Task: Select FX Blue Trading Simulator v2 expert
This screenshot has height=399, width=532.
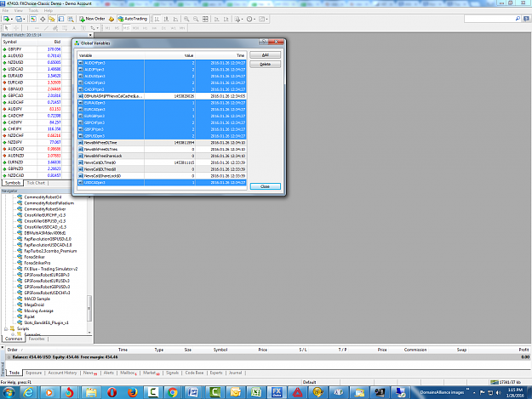Action: pyautogui.click(x=50, y=269)
